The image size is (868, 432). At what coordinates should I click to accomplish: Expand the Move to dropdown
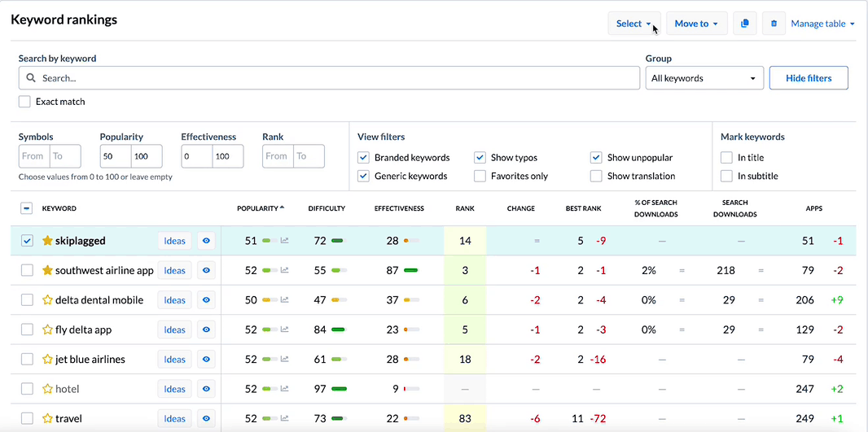696,24
